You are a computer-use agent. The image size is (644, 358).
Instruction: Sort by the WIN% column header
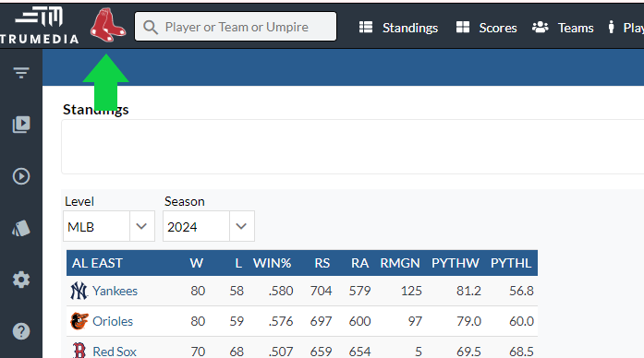[272, 263]
